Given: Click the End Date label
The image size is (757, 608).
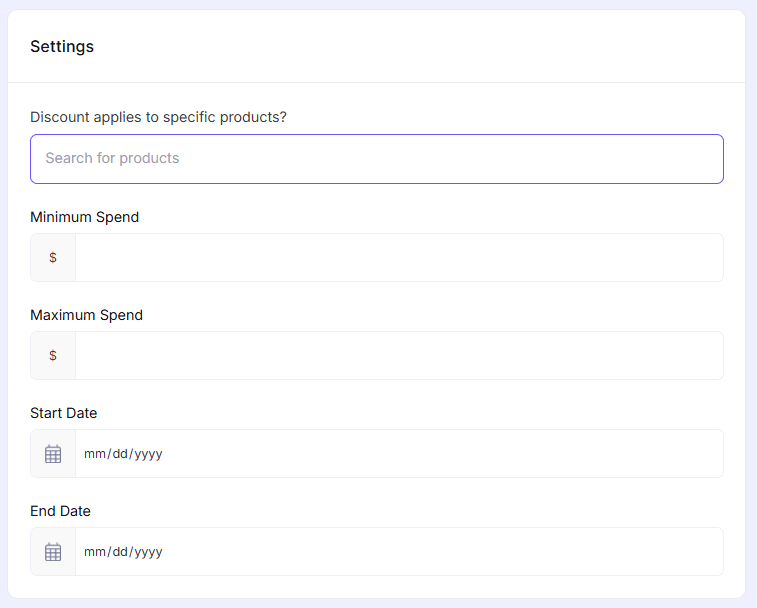Looking at the screenshot, I should click(x=60, y=511).
